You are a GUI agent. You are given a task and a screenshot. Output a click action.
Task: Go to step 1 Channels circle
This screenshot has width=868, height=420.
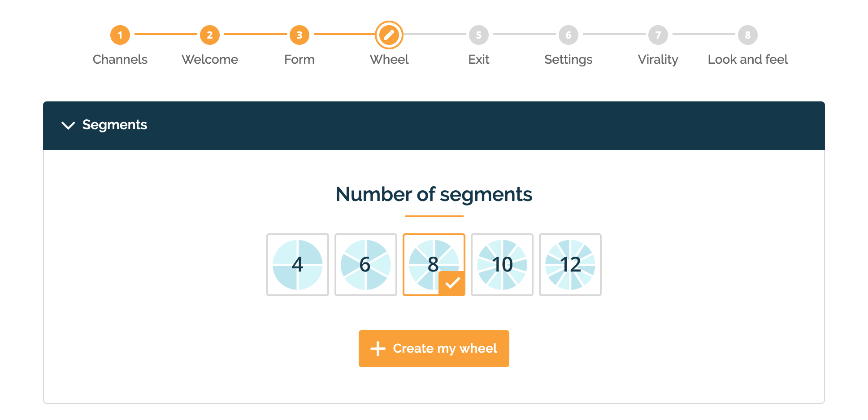point(120,35)
